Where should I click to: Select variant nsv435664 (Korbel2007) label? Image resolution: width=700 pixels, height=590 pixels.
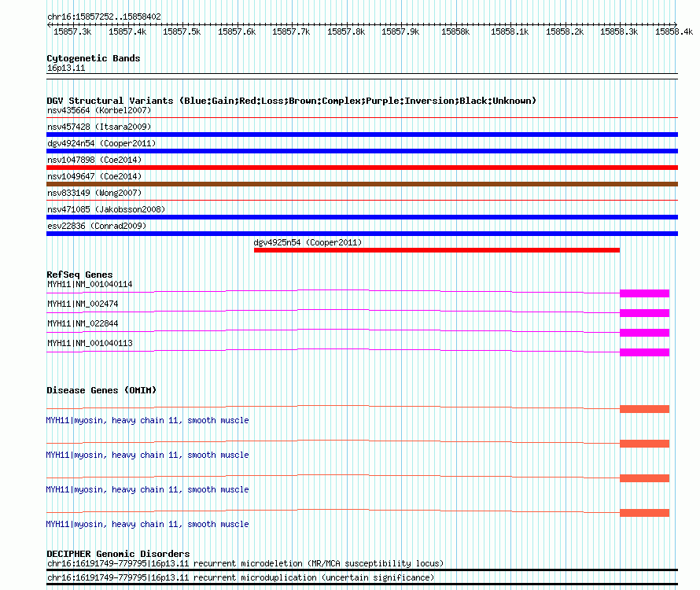(x=99, y=110)
